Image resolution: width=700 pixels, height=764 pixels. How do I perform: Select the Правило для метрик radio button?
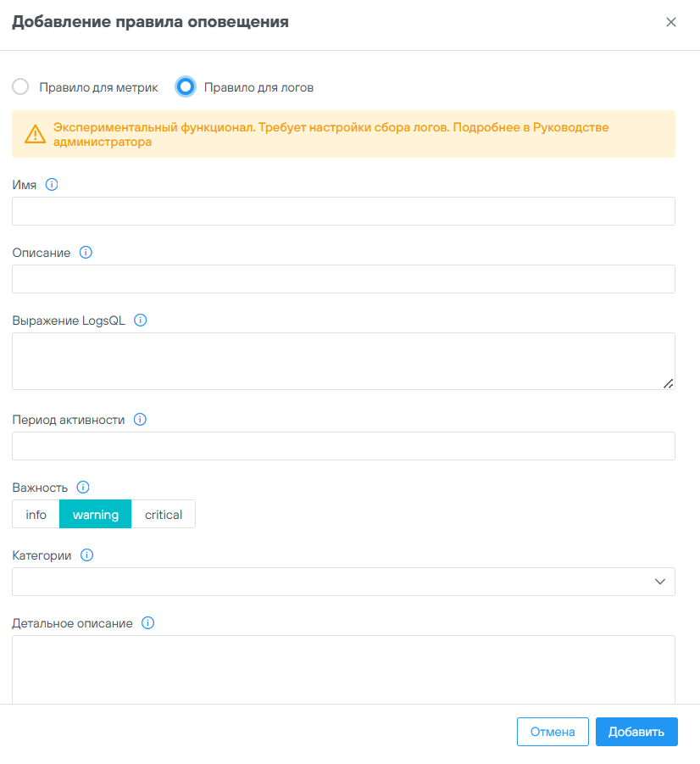[21, 86]
